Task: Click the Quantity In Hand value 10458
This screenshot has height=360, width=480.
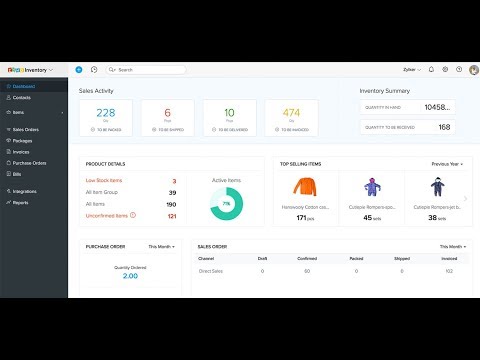Action: pyautogui.click(x=437, y=107)
